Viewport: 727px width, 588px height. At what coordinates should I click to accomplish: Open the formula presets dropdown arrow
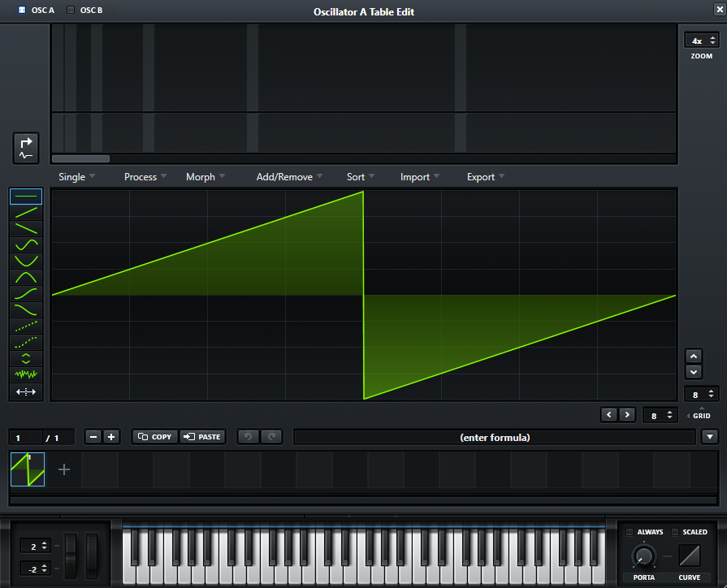710,437
